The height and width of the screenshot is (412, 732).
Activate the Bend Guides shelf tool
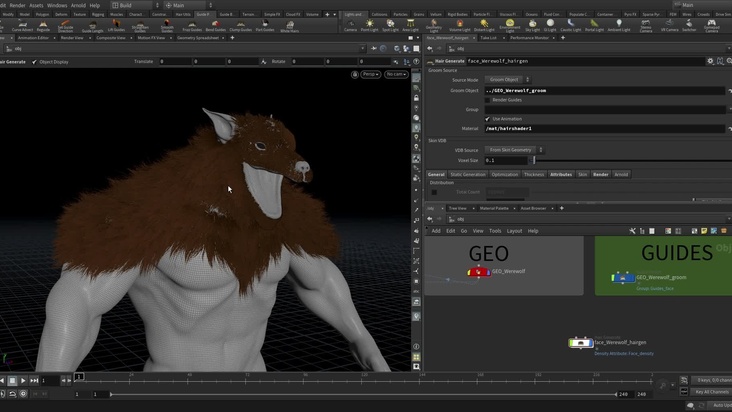pyautogui.click(x=216, y=26)
